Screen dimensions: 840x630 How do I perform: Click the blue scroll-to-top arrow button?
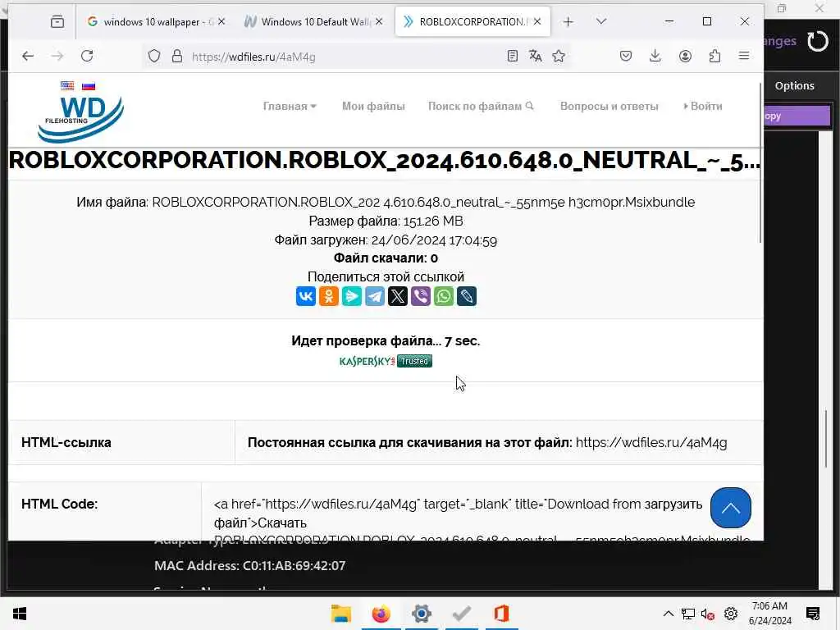coord(731,508)
